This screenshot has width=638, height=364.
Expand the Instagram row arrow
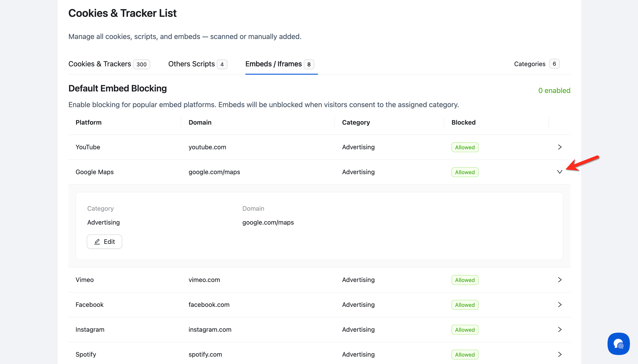point(560,329)
